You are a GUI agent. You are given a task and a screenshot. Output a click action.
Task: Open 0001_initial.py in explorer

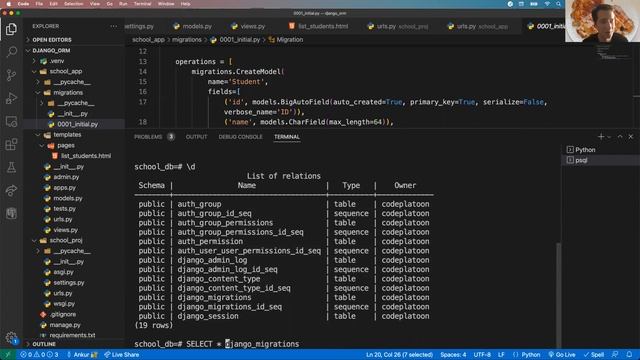(x=77, y=124)
